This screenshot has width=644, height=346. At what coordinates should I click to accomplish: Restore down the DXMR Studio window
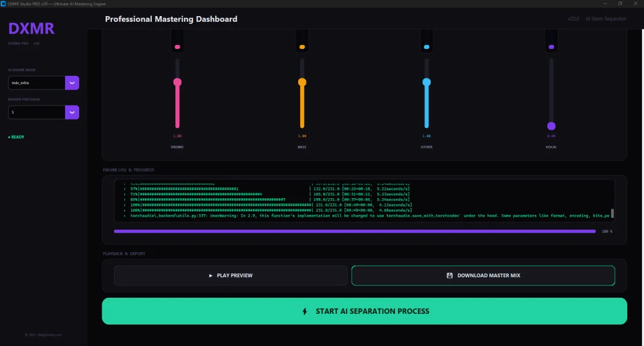point(620,4)
